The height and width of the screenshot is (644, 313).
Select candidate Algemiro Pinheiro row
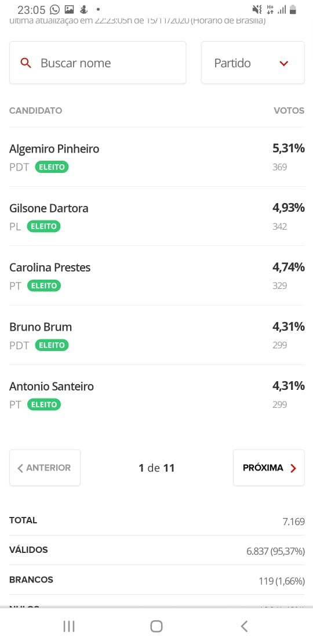156,157
